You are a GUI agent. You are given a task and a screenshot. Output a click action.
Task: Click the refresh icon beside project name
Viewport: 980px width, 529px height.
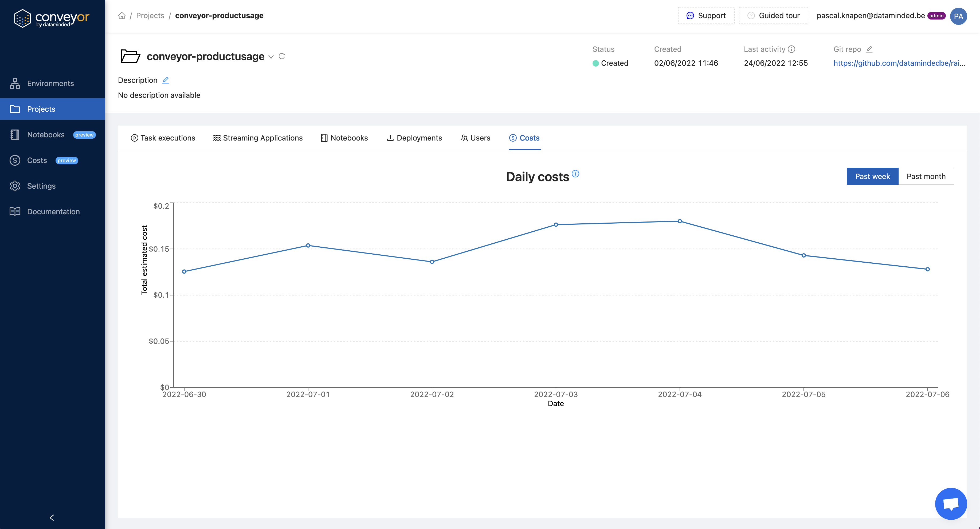(281, 56)
